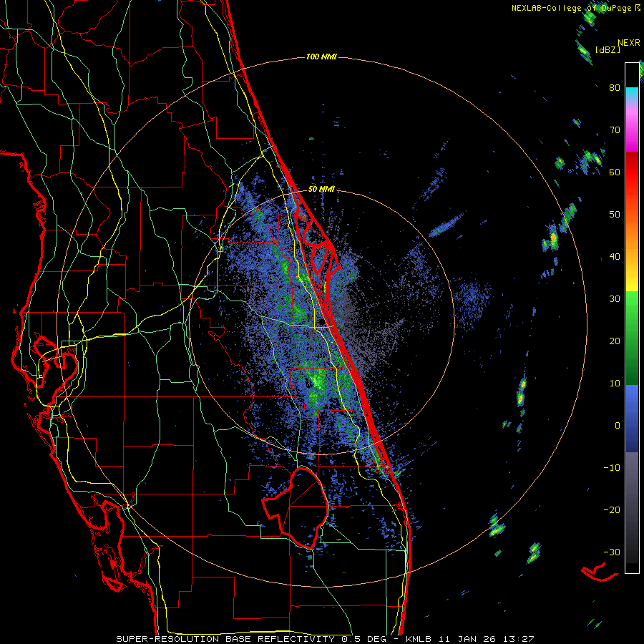Click the 40 value on the dBZ scale
The width and height of the screenshot is (644, 644).
[615, 256]
